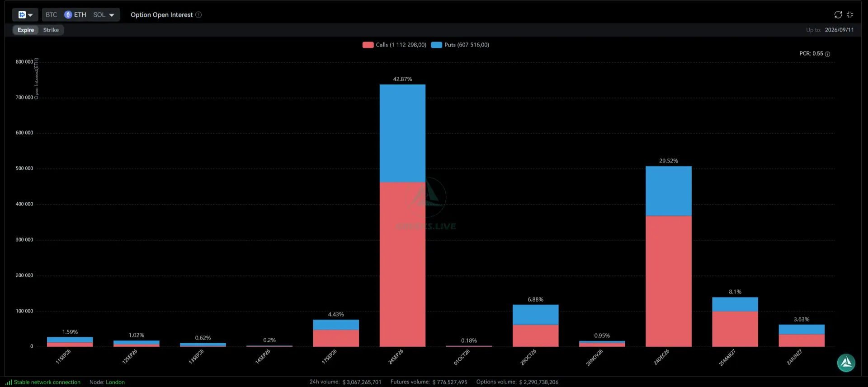Open the PCR info icon
This screenshot has width=868, height=387.
[827, 54]
